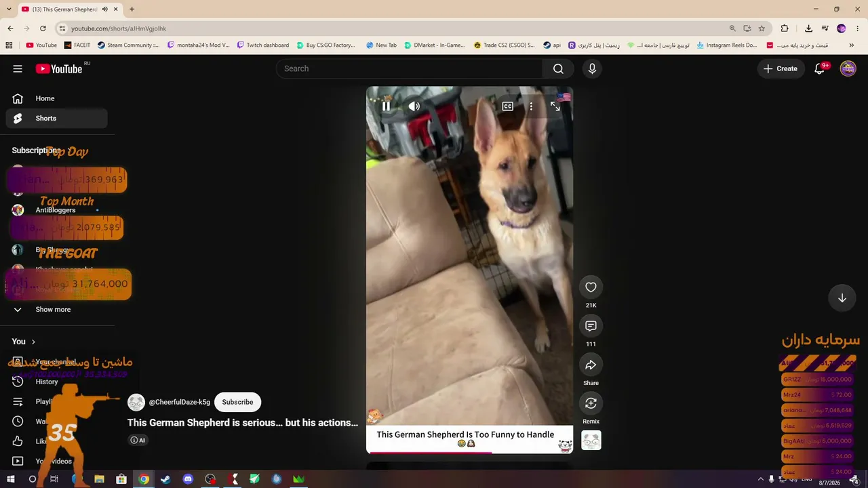Screen dimensions: 868x488
Task: Seek using the Short's progress bar
Action: [x=469, y=452]
